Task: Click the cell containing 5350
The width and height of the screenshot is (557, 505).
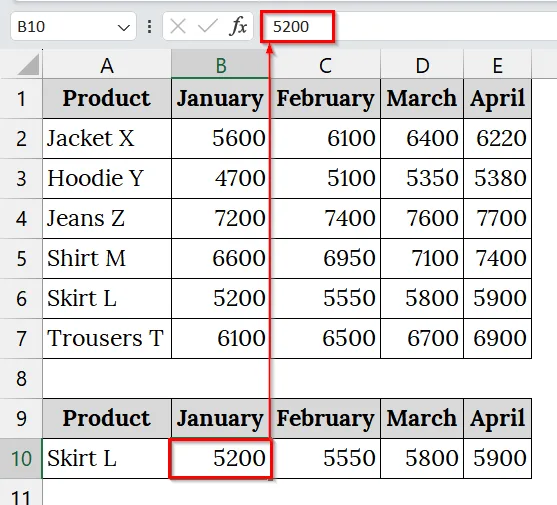Action: pyautogui.click(x=422, y=178)
